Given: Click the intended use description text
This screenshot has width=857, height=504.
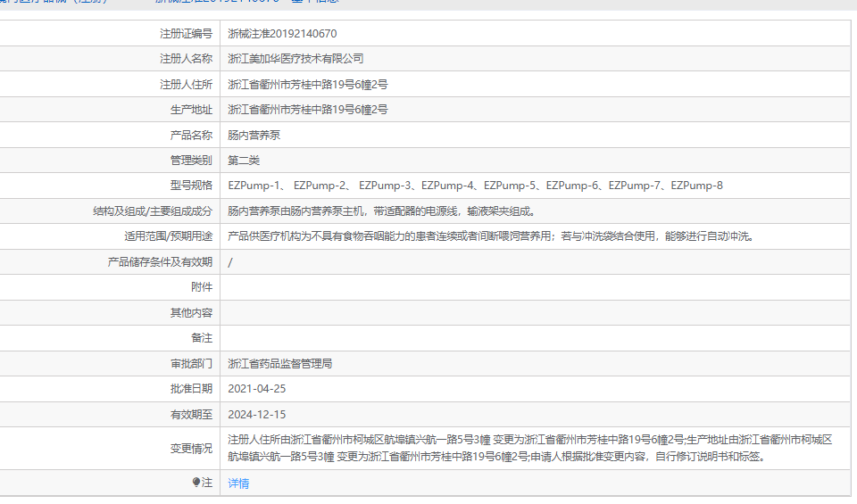Looking at the screenshot, I should pyautogui.click(x=493, y=236).
